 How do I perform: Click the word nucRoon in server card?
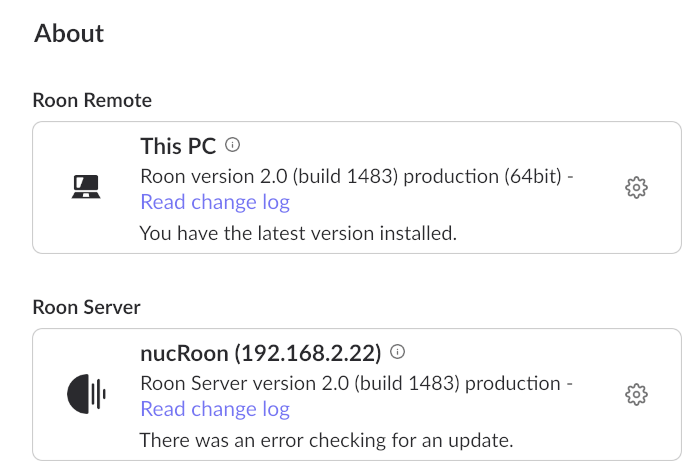pos(184,353)
